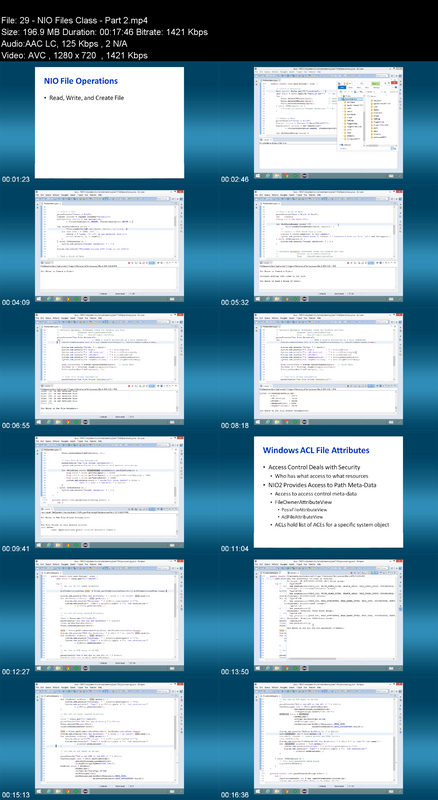Open the code frame at 00:08:18

tap(329, 369)
